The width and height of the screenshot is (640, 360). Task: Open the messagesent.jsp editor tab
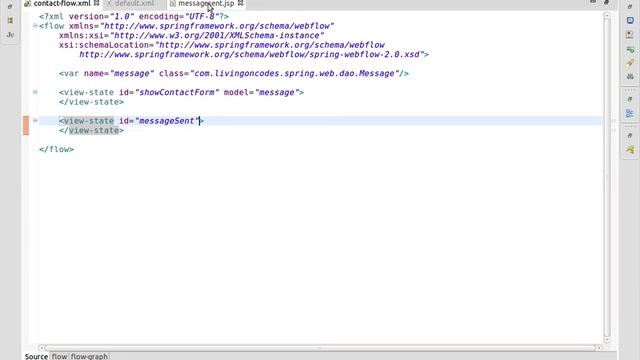206,3
